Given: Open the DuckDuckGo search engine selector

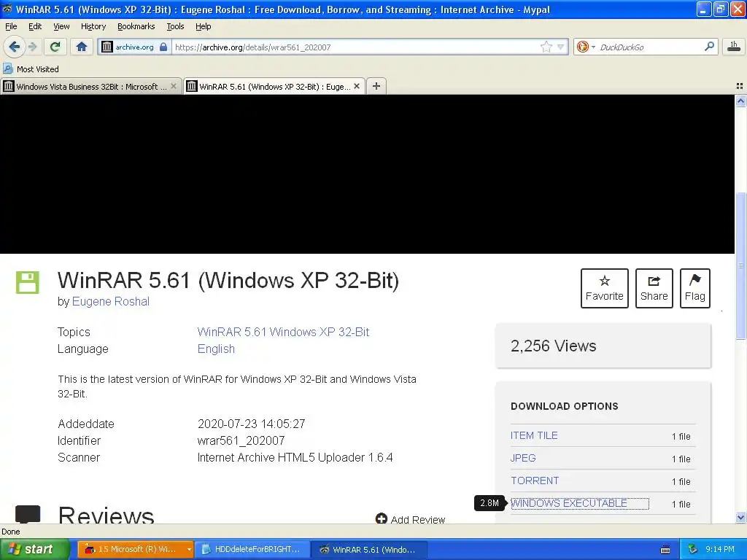Looking at the screenshot, I should [586, 47].
